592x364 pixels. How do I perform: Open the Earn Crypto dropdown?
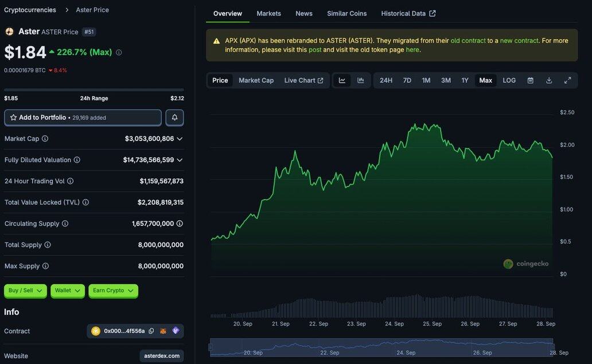[x=113, y=291]
